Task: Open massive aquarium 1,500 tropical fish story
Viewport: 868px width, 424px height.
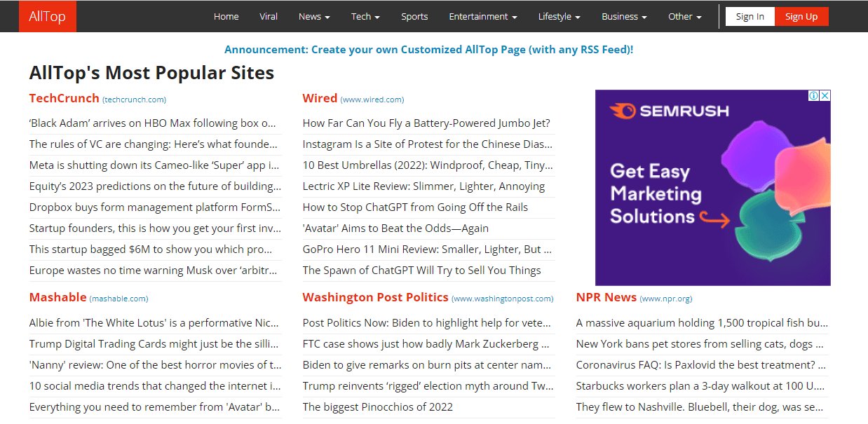Action: pos(702,323)
